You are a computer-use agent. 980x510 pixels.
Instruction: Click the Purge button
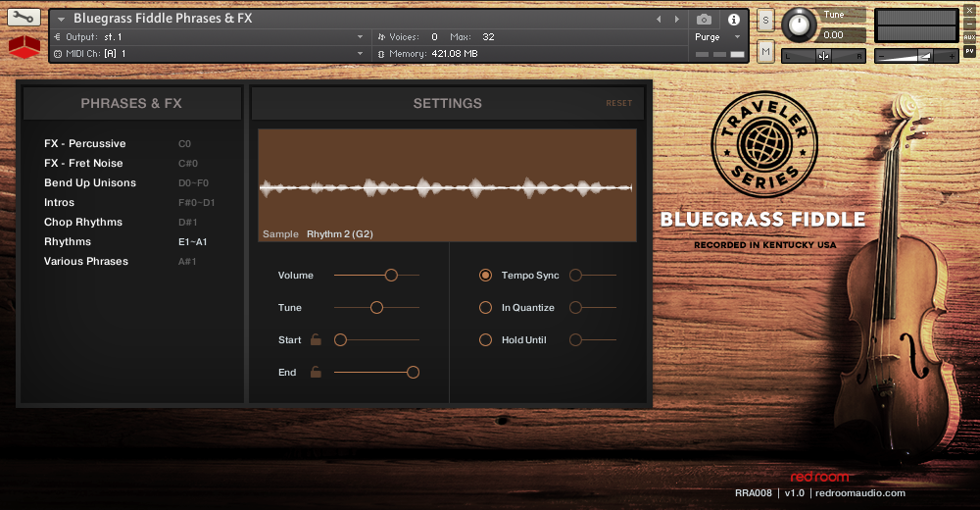point(708,37)
